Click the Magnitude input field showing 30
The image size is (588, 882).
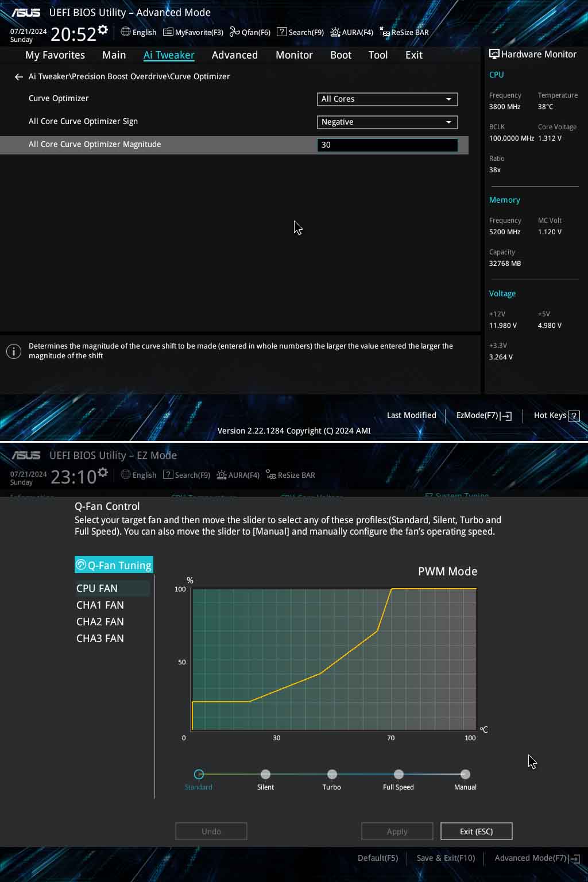(387, 145)
